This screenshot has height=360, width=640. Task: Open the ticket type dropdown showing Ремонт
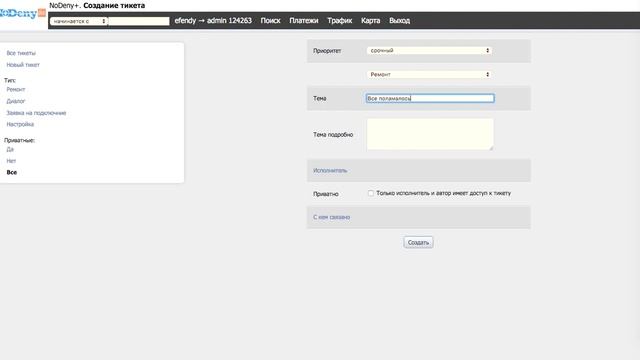(x=429, y=75)
